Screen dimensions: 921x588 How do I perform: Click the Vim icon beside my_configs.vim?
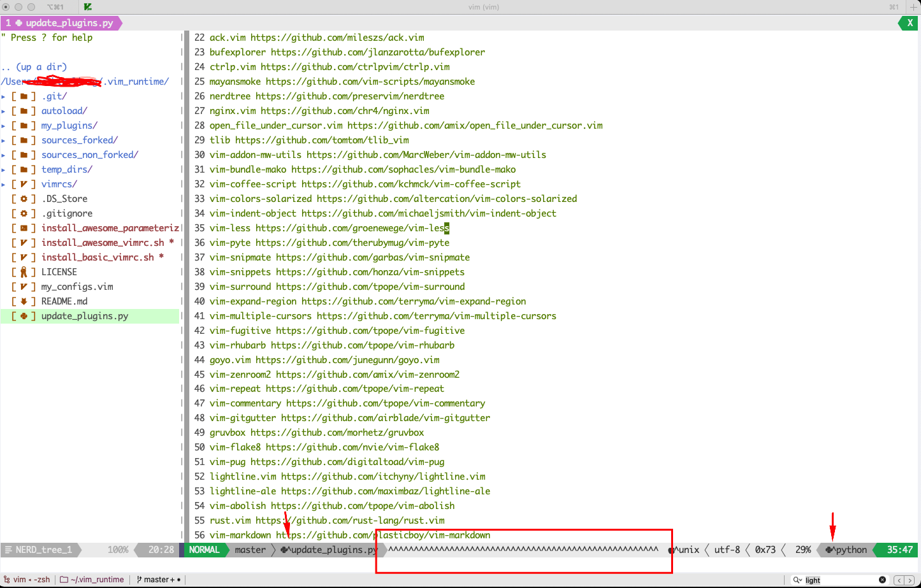click(24, 286)
